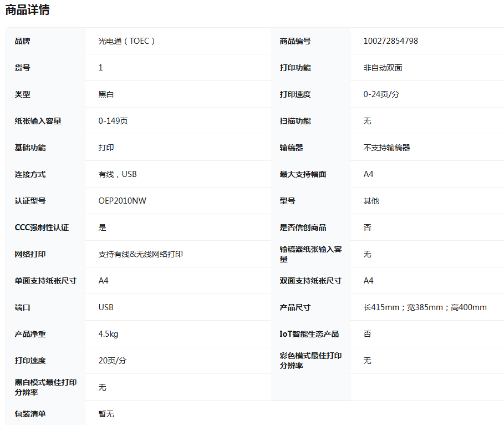The width and height of the screenshot is (504, 425).
Task: Click the CCC强制性认证 label
Action: click(42, 227)
